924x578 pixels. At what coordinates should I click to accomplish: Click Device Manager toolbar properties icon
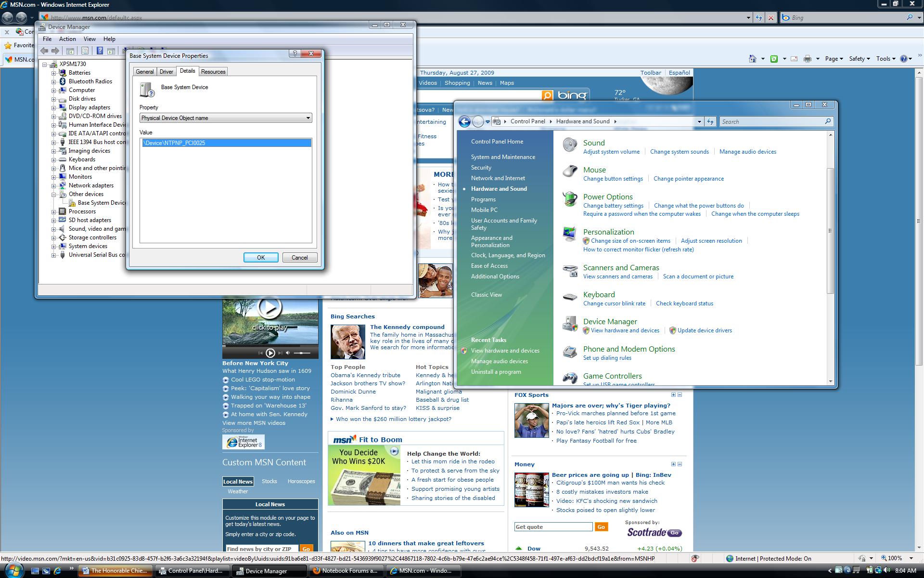[85, 51]
